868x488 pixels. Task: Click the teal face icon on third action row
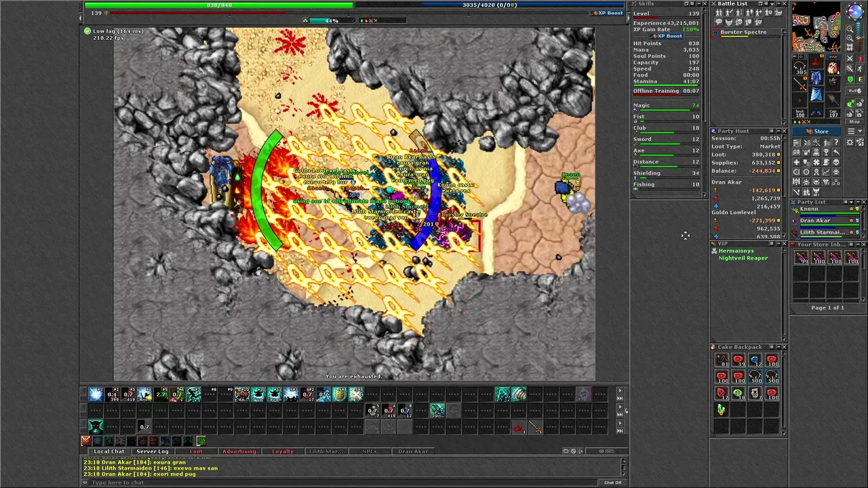(x=96, y=426)
